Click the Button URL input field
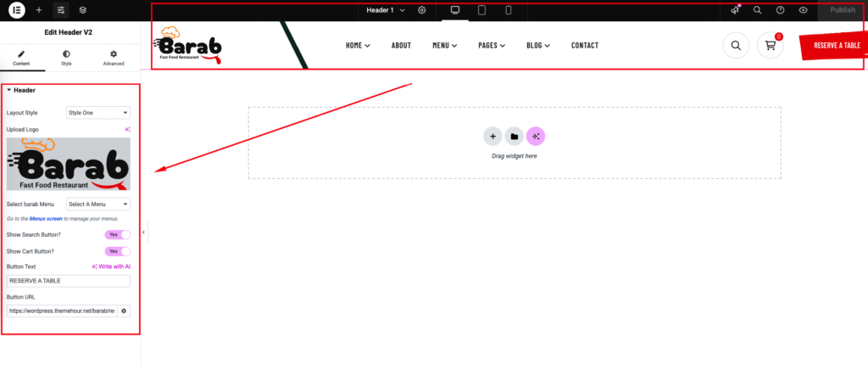The height and width of the screenshot is (370, 868). 62,311
